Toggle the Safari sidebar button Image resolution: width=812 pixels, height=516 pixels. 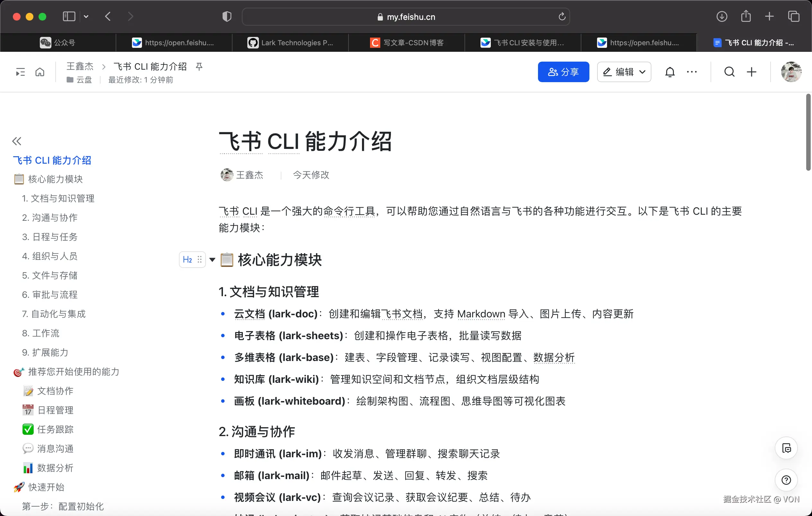coord(69,16)
